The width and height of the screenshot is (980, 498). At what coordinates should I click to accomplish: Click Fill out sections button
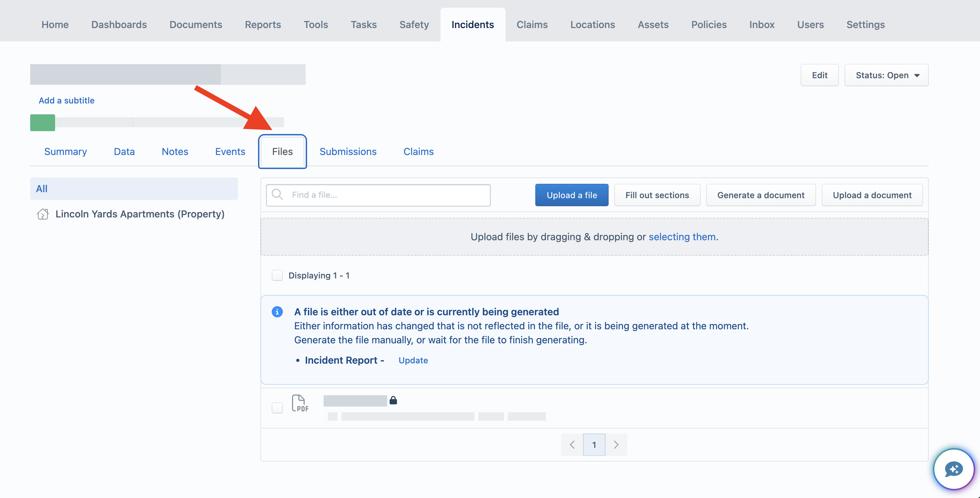coord(657,195)
